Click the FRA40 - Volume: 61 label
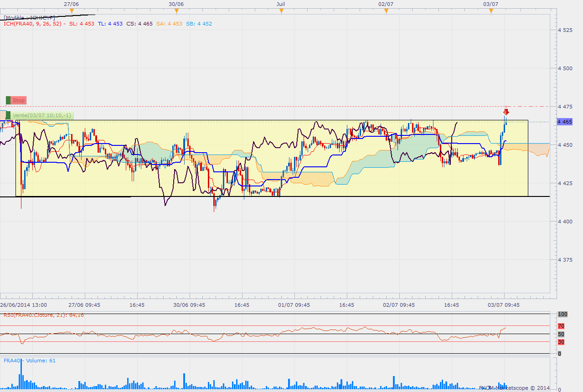The height and width of the screenshot is (392, 583). (x=29, y=361)
